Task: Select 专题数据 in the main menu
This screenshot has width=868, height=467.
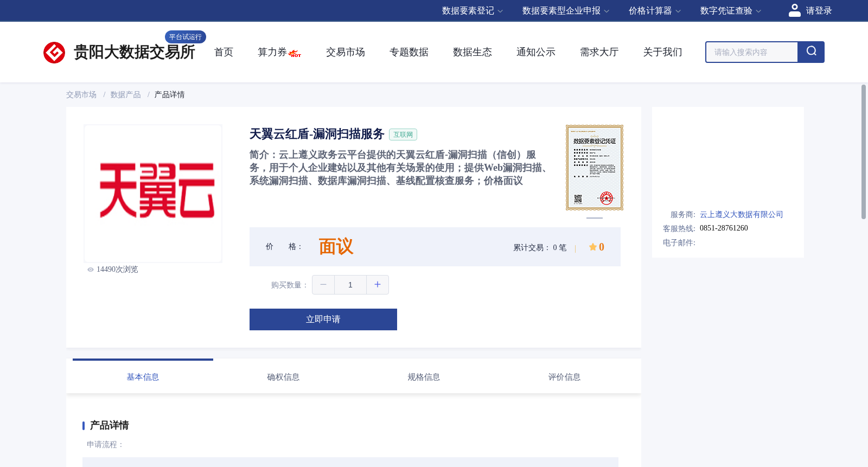Action: click(409, 52)
